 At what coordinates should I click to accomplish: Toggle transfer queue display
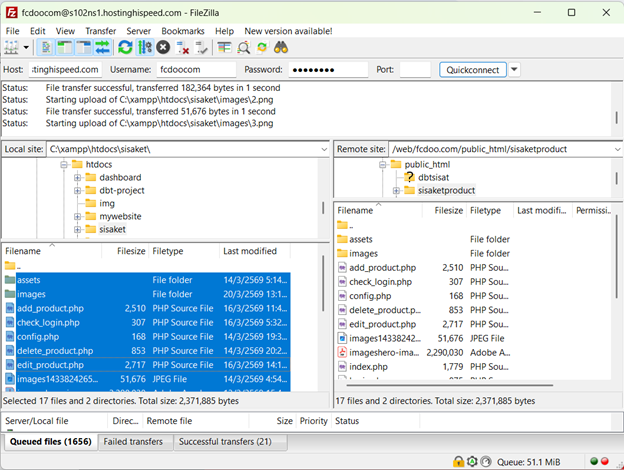(x=102, y=47)
